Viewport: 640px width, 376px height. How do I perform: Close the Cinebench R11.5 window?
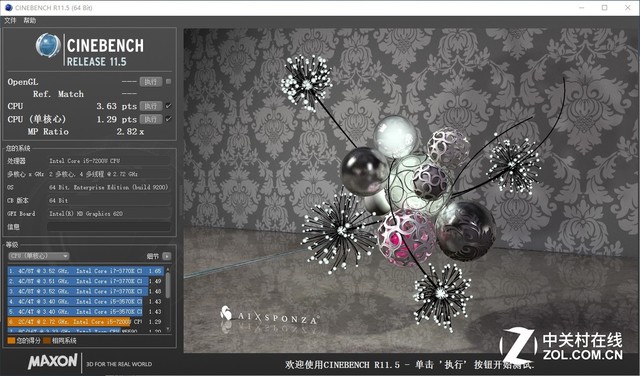(628, 7)
